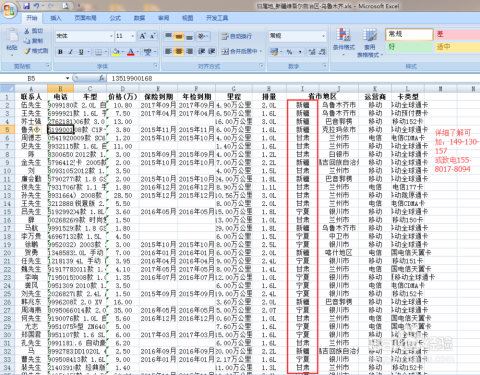Toggle italic formatting icon

coord(71,52)
